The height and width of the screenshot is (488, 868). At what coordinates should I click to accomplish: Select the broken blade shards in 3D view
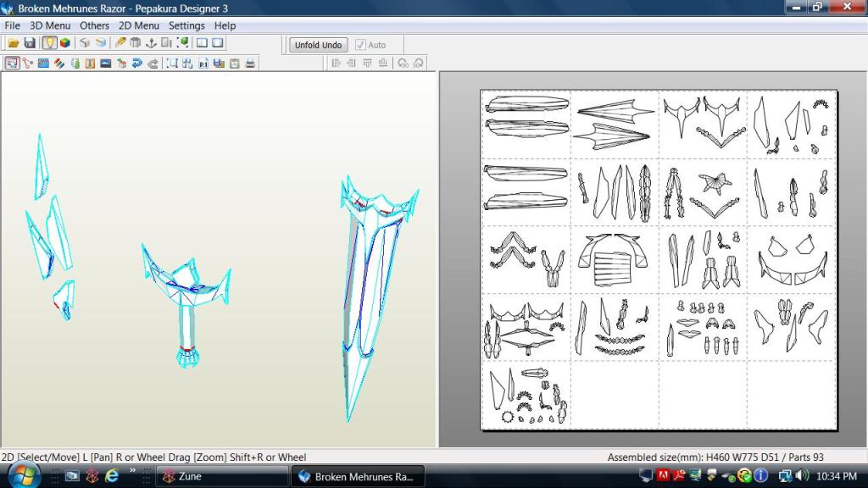pyautogui.click(x=50, y=227)
